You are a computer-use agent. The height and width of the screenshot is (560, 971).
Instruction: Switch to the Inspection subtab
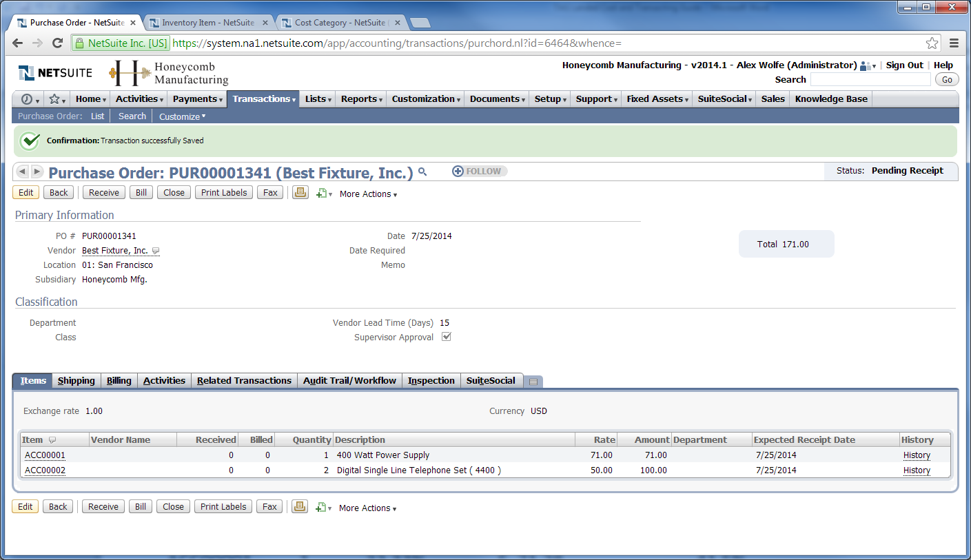click(x=431, y=381)
